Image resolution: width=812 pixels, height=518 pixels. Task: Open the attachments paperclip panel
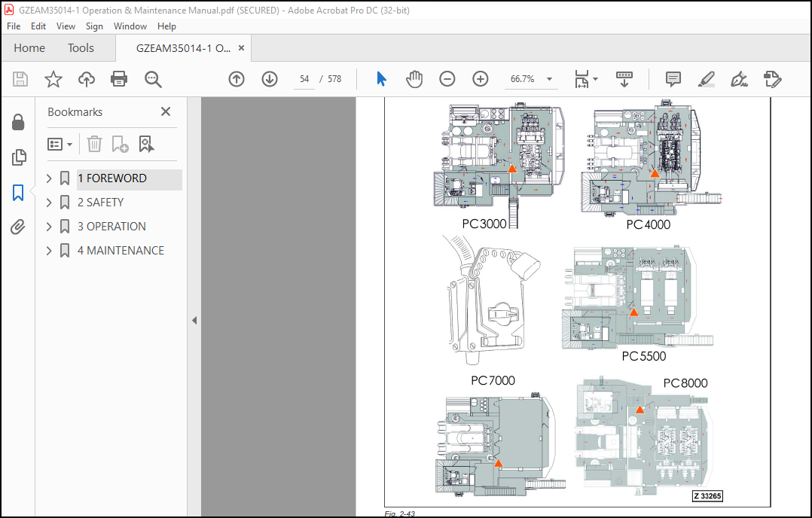tap(18, 227)
